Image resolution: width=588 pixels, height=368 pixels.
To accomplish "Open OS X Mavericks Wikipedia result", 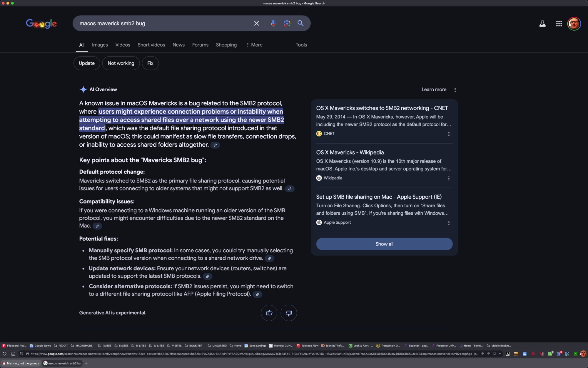I will [x=350, y=152].
